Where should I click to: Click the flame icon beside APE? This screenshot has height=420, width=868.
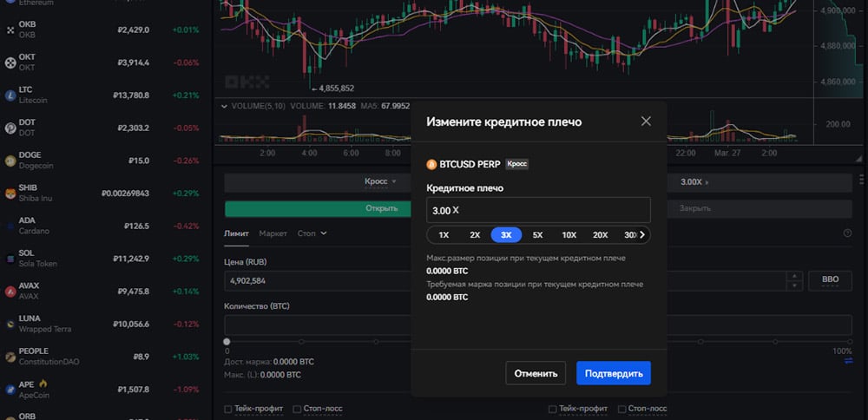[x=43, y=384]
